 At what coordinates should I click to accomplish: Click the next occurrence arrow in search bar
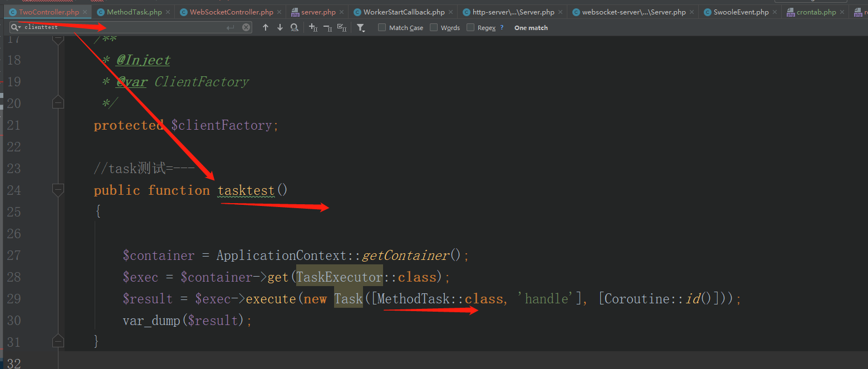tap(280, 27)
